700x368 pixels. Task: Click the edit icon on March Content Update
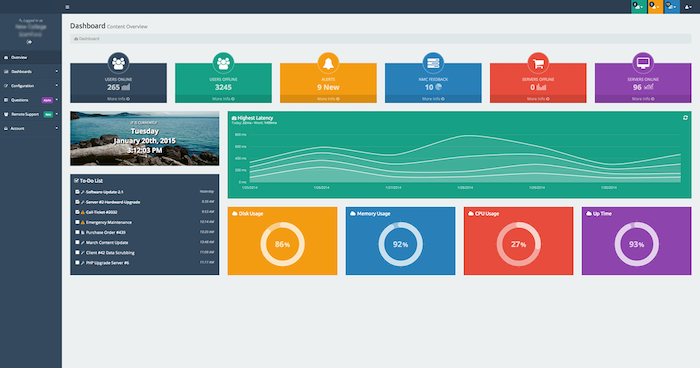pyautogui.click(x=83, y=243)
